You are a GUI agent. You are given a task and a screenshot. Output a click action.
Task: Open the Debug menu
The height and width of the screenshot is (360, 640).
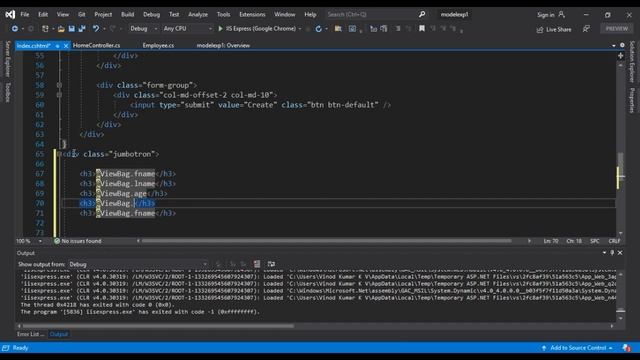[151, 14]
